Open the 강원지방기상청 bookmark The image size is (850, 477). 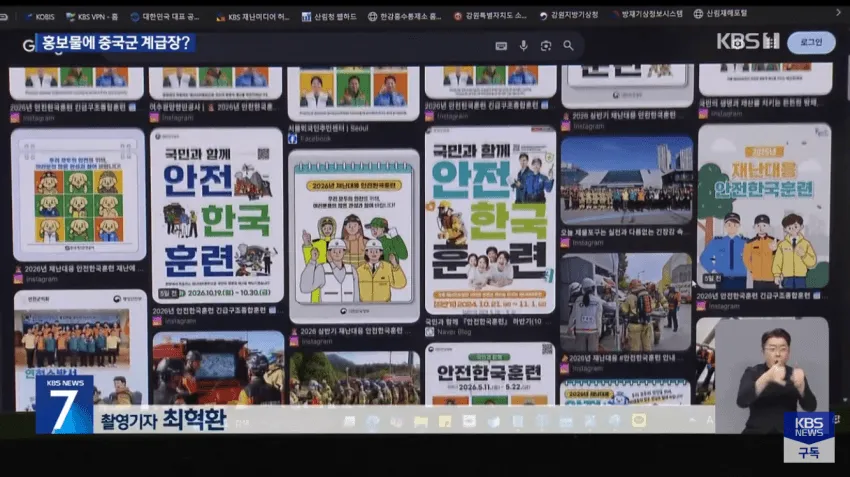pos(569,15)
